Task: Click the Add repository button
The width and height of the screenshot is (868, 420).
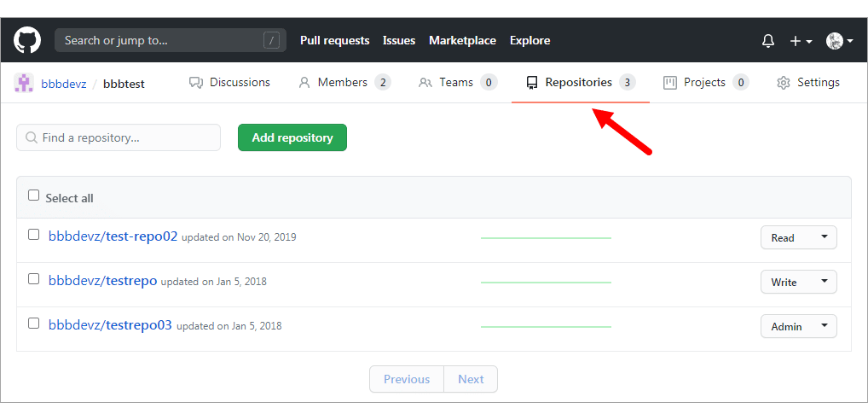Action: (292, 137)
